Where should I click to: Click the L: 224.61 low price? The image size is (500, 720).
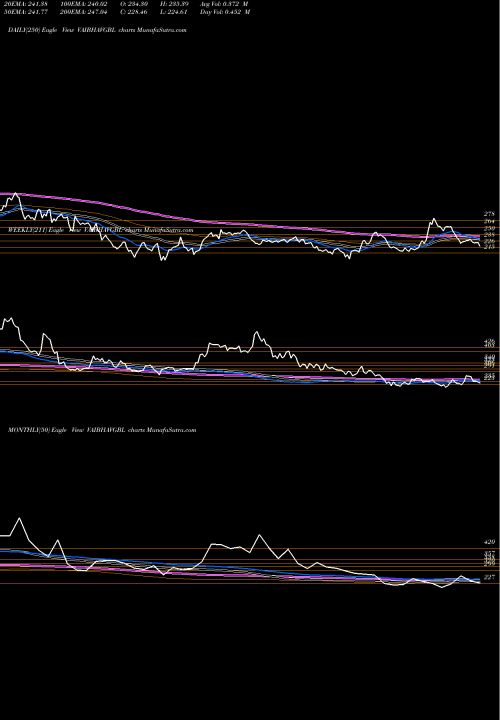point(176,12)
